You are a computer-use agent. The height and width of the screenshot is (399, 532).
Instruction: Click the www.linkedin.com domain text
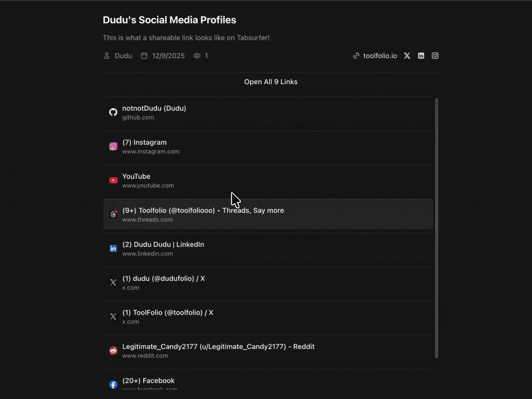point(147,253)
